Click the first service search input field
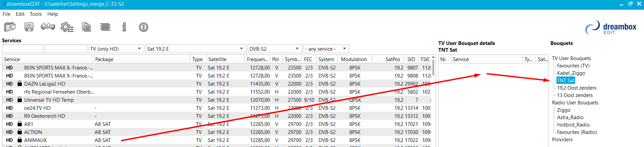 [23, 49]
